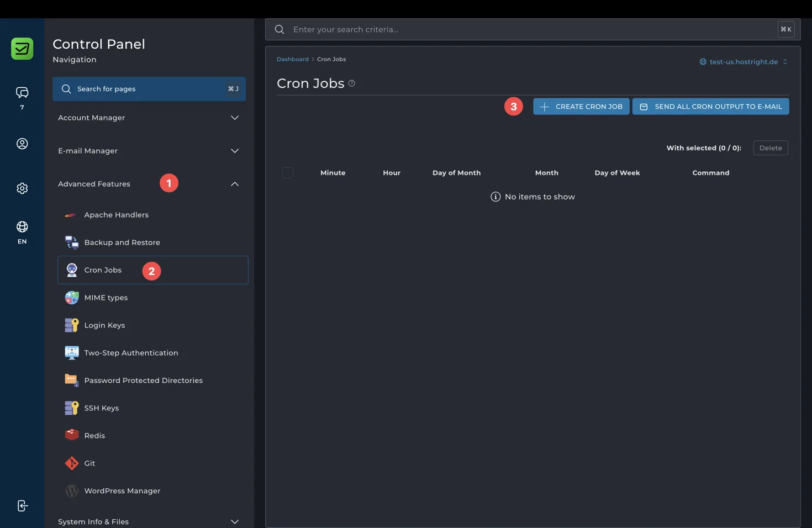
Task: Click the Password Protected Directories folder icon
Action: click(71, 381)
